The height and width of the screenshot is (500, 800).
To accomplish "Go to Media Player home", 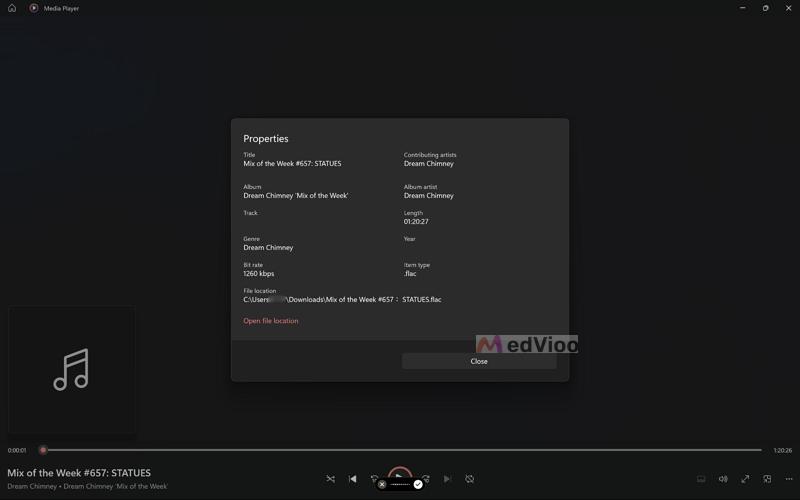I will [x=12, y=8].
